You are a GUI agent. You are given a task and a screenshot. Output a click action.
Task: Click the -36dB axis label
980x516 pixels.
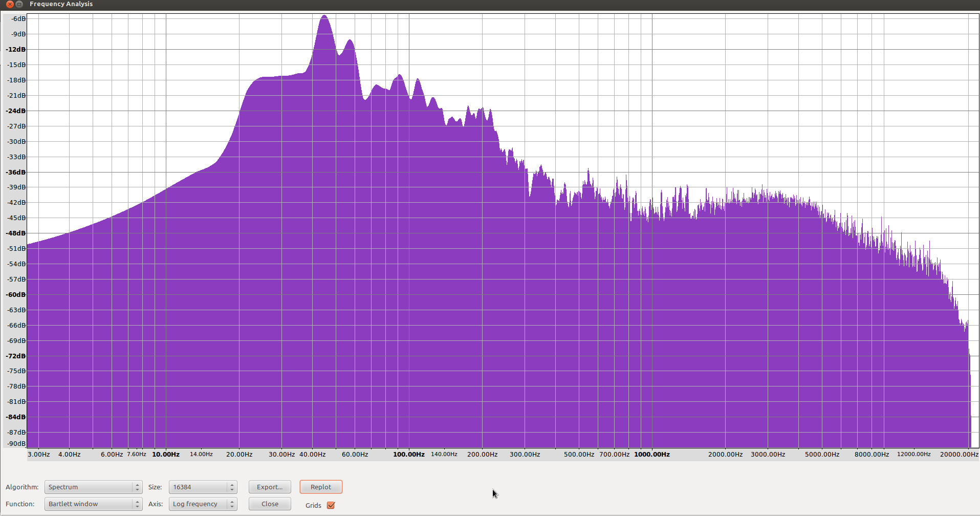point(16,172)
